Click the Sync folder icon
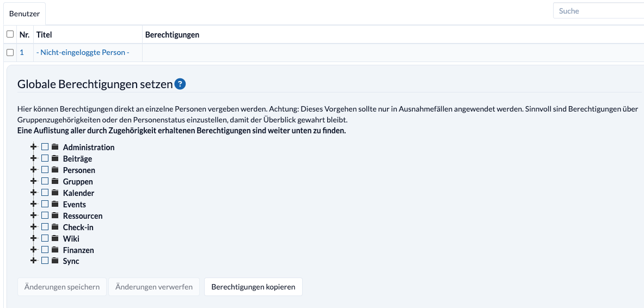 (55, 261)
